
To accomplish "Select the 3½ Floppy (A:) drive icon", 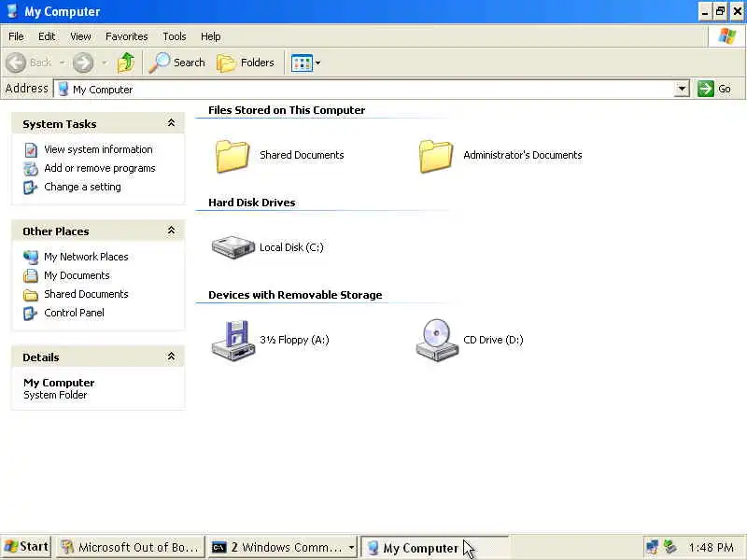I will [x=233, y=340].
